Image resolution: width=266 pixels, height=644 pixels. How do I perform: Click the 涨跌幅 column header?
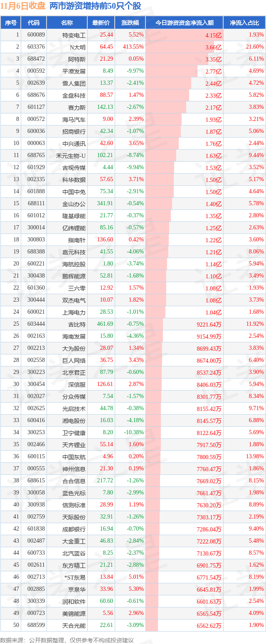(x=130, y=23)
